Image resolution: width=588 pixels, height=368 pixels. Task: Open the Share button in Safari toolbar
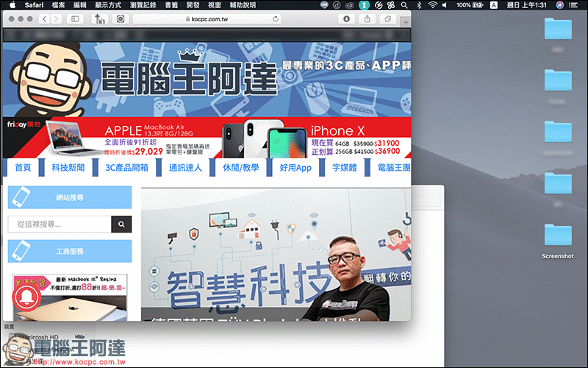(367, 19)
